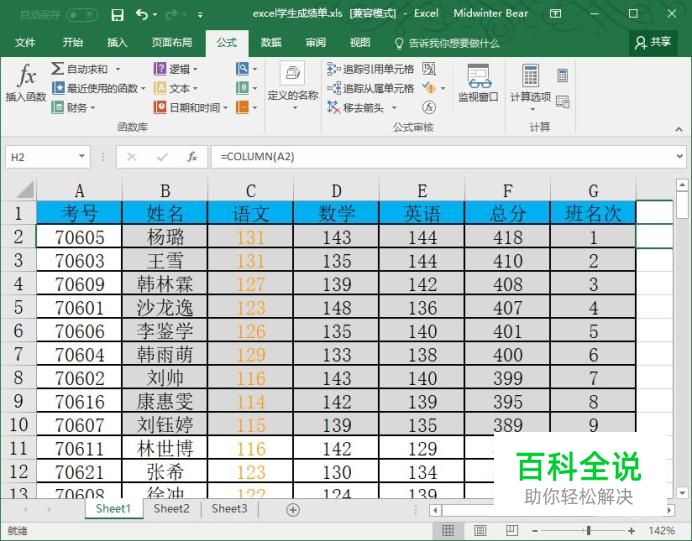The width and height of the screenshot is (692, 541).
Task: Click the Select All corner triangle
Action: click(26, 190)
